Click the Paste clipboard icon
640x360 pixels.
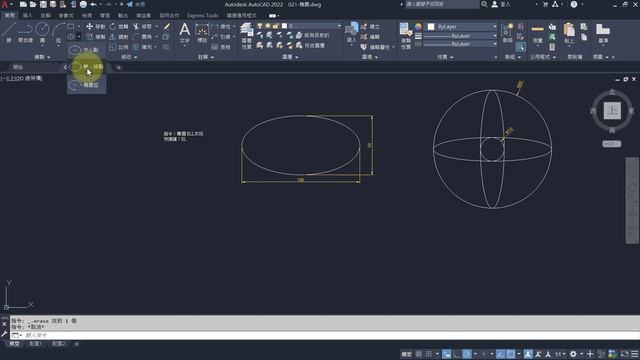tap(569, 33)
